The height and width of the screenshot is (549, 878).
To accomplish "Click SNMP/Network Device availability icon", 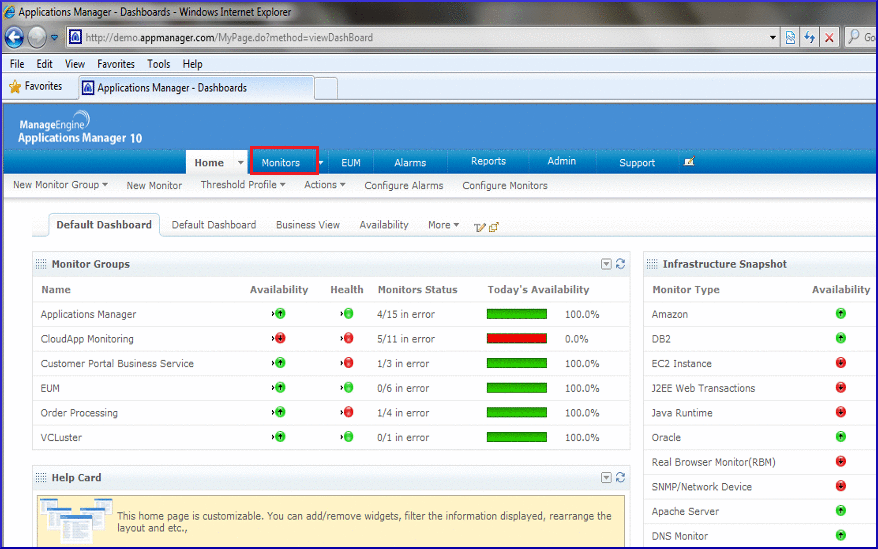I will (840, 486).
